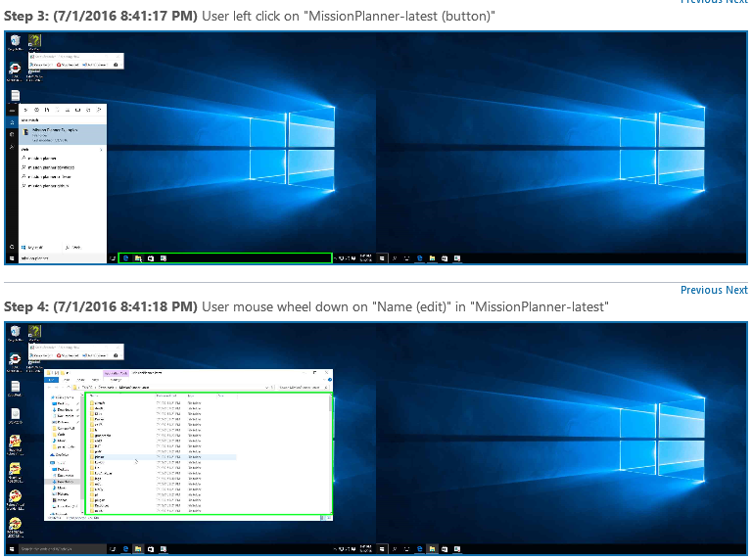
Task: Open the Start button in Step 4 screenshot
Action: click(12, 549)
